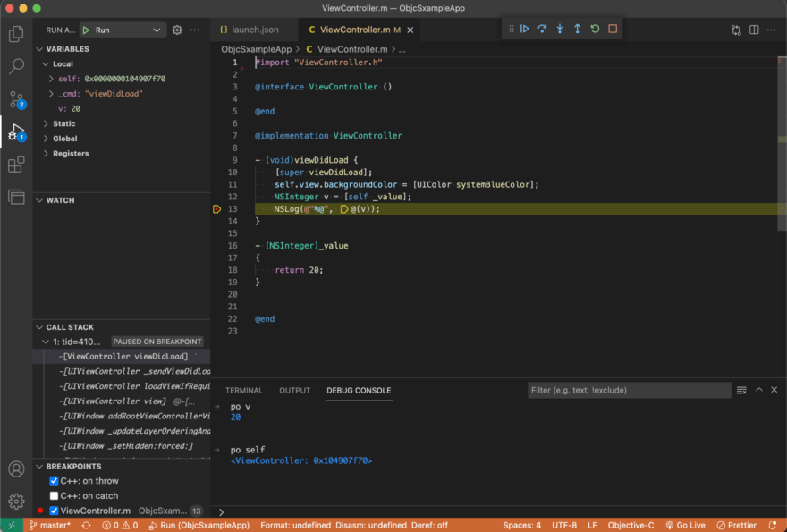Synchronize changes icon in status bar
Screen dimensions: 787x532
(87, 525)
